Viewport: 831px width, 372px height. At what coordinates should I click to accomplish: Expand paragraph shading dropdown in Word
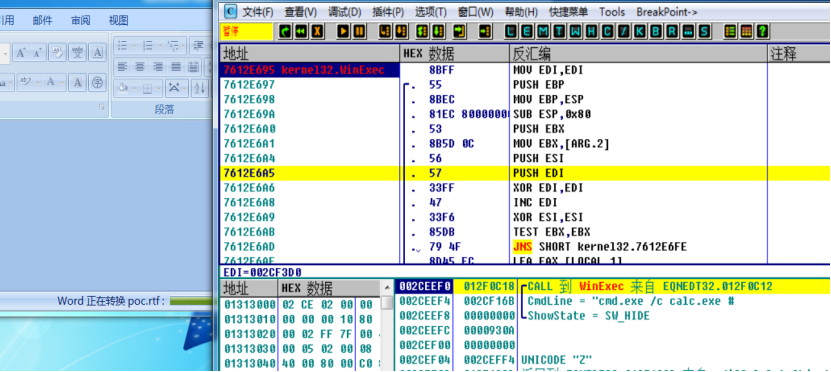point(135,87)
